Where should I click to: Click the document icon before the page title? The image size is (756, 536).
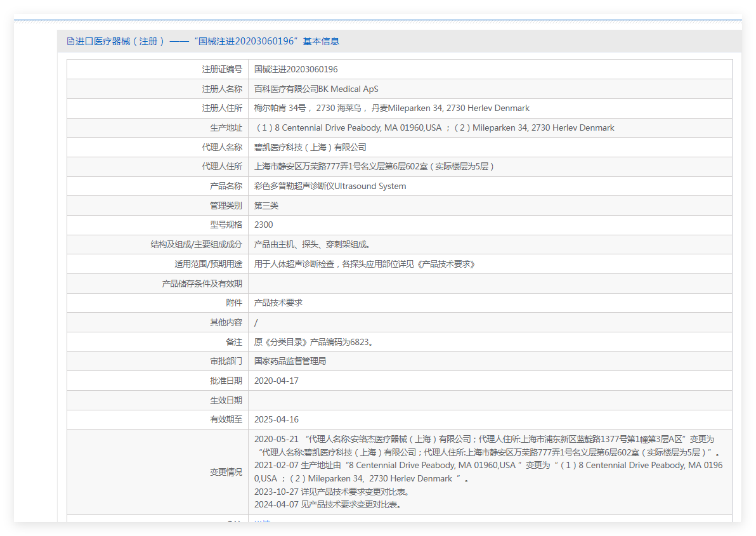pos(70,41)
